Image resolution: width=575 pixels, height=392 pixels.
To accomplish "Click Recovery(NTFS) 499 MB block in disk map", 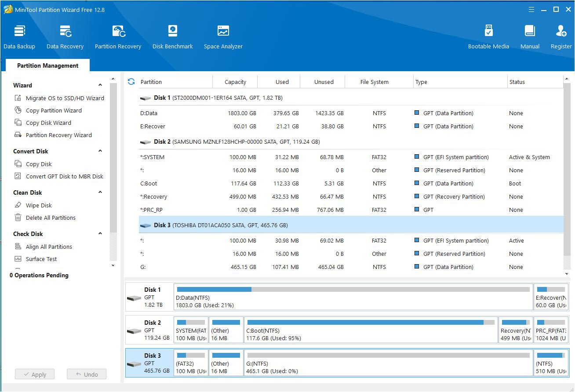I will pyautogui.click(x=516, y=330).
